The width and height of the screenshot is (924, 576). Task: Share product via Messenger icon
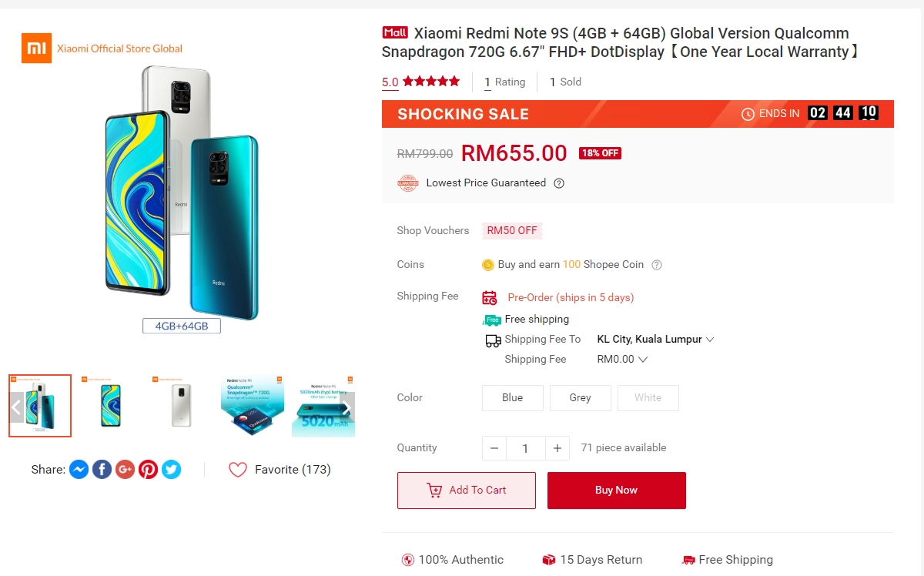79,469
